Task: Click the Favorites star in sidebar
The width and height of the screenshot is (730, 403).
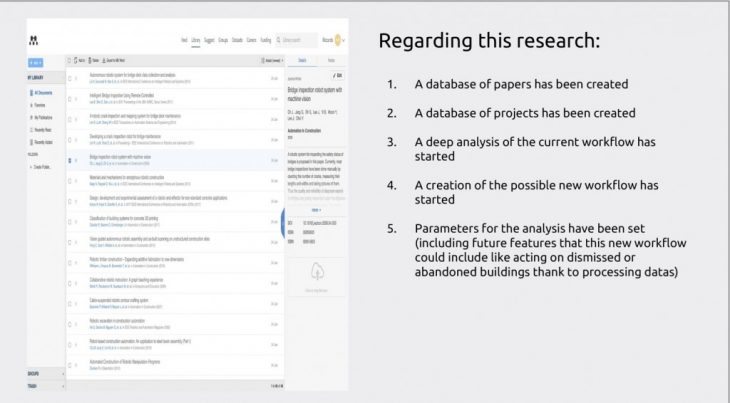Action: click(x=32, y=103)
